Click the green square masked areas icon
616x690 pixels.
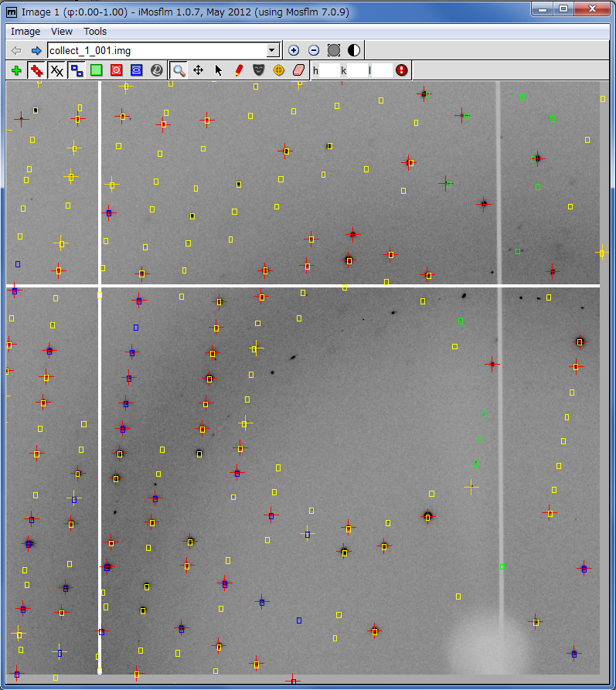[x=97, y=70]
